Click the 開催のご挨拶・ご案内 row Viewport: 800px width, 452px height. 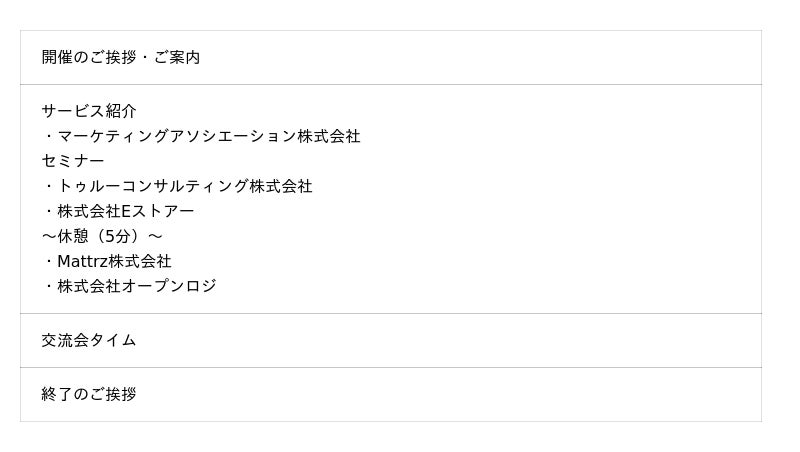(x=121, y=58)
